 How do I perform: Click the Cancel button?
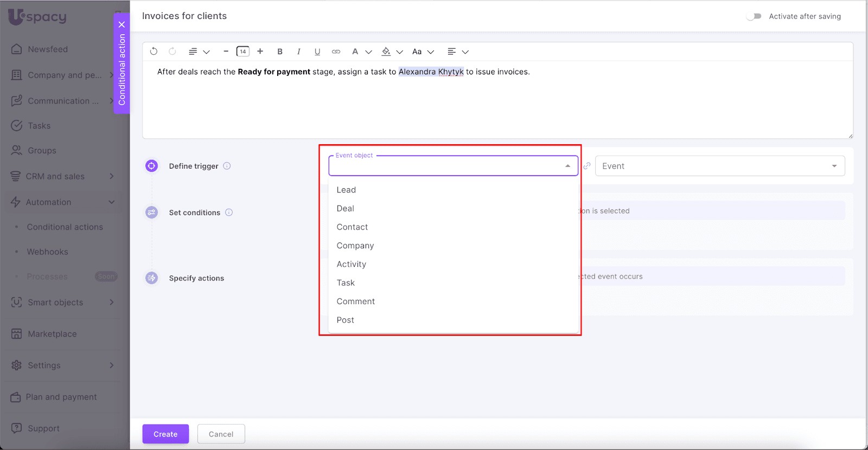(221, 434)
